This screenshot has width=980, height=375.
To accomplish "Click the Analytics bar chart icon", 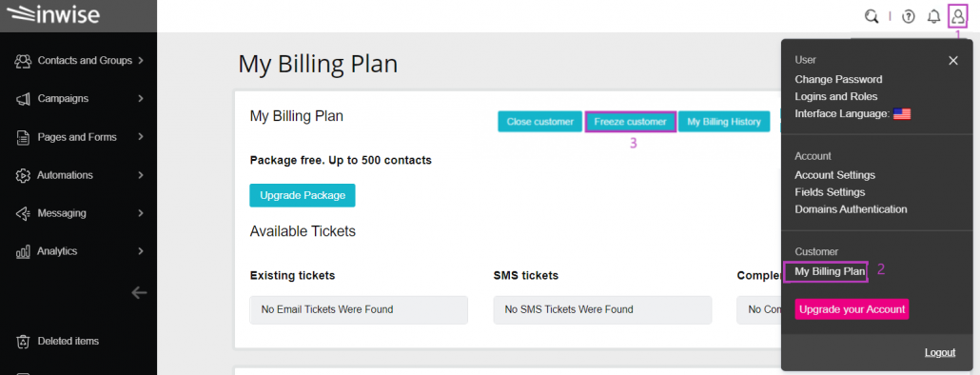I will [23, 251].
